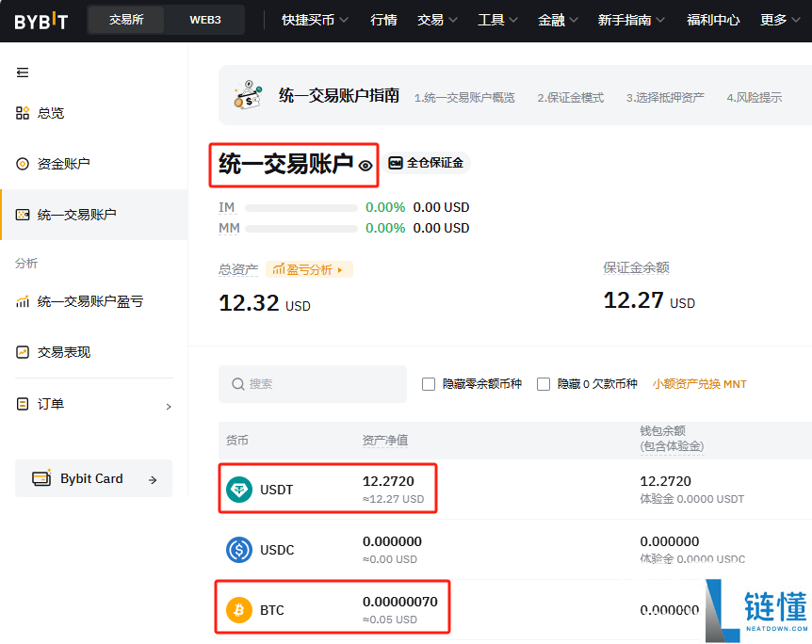Screen dimensions: 812x644
Task: Click the Bybit logo
Action: coord(41,21)
